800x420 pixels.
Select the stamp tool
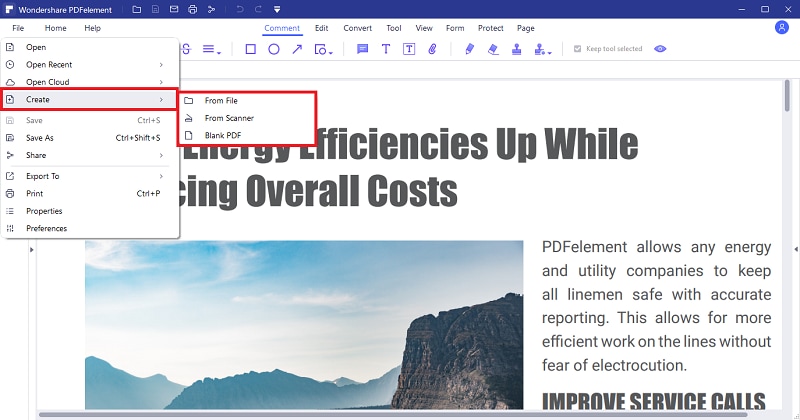pos(516,49)
